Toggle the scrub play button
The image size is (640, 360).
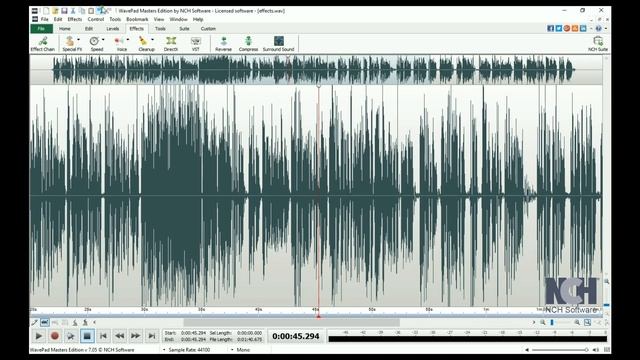[71, 336]
